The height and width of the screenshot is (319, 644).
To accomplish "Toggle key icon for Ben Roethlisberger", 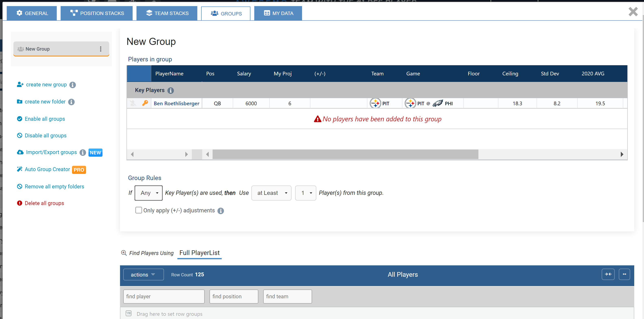I will pyautogui.click(x=145, y=103).
